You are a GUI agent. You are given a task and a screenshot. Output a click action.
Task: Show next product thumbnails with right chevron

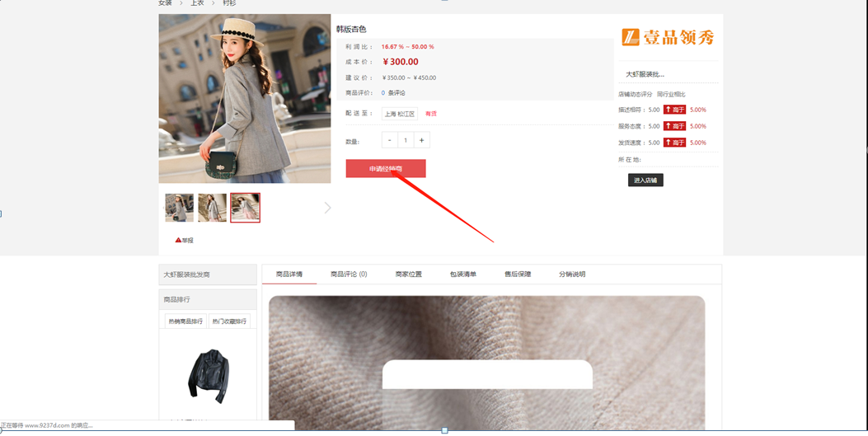pyautogui.click(x=328, y=208)
